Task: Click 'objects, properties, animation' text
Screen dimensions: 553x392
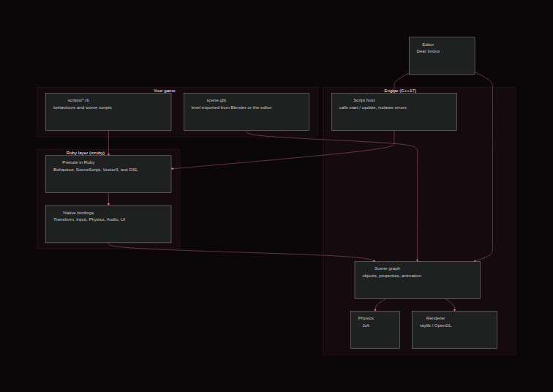Action: pos(391,276)
